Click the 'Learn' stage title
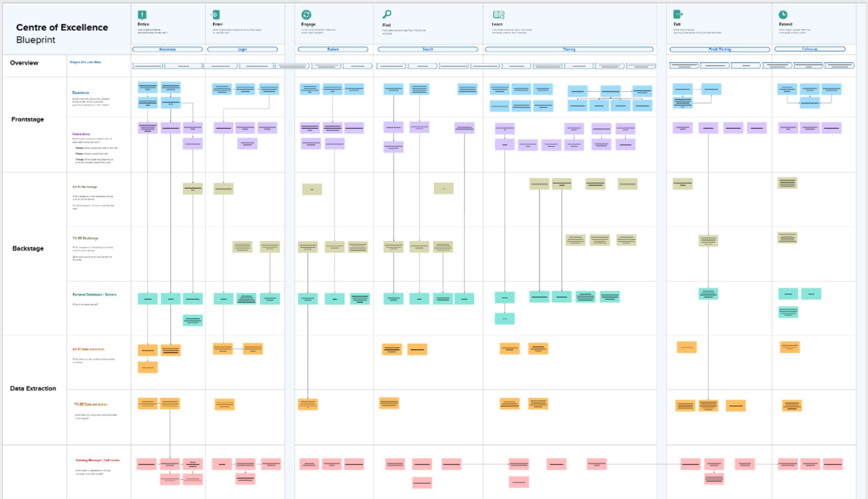 (497, 24)
